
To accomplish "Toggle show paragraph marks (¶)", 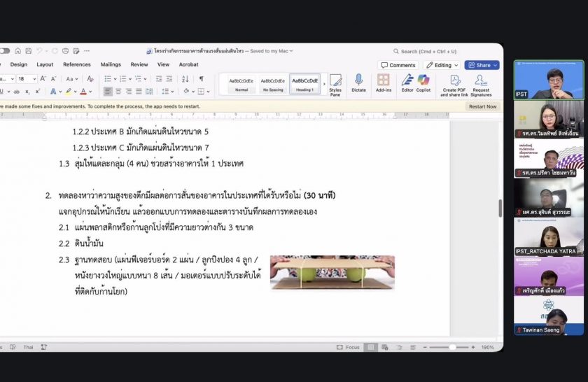I will pyautogui.click(x=202, y=79).
